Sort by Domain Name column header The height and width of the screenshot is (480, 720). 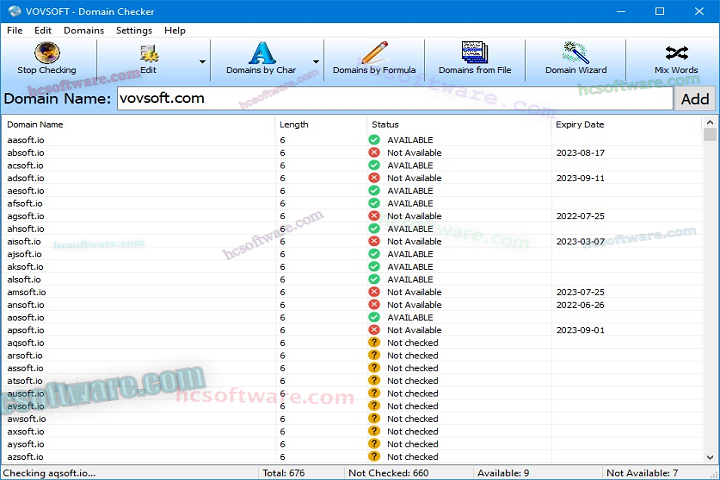tap(138, 124)
